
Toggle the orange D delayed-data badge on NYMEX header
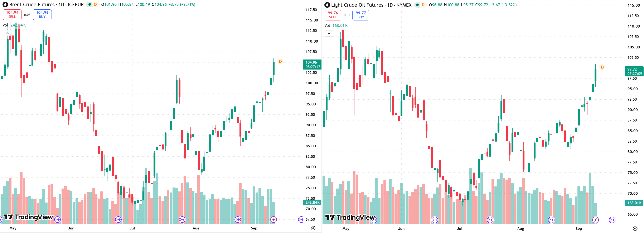(x=423, y=5)
